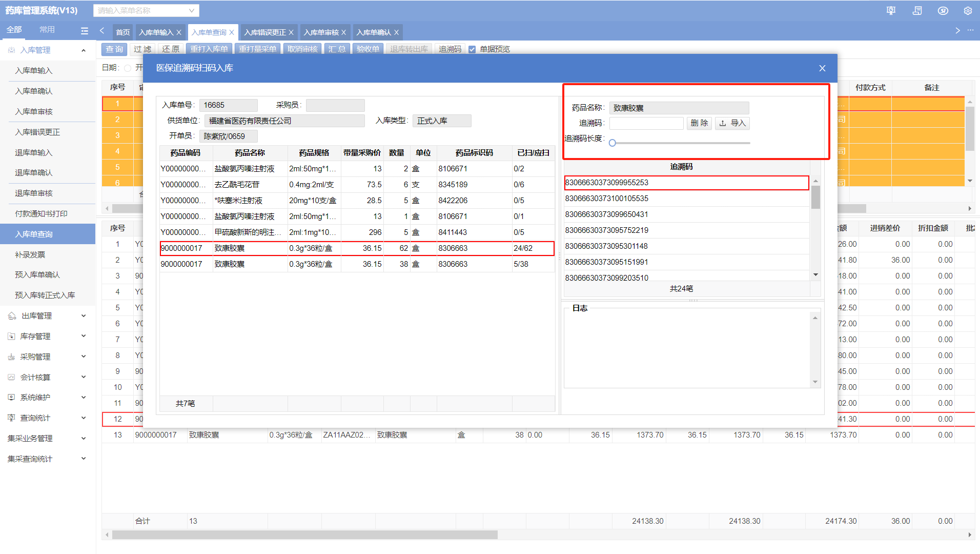Close the 医保追溯码扫码入库 dialog

click(822, 68)
